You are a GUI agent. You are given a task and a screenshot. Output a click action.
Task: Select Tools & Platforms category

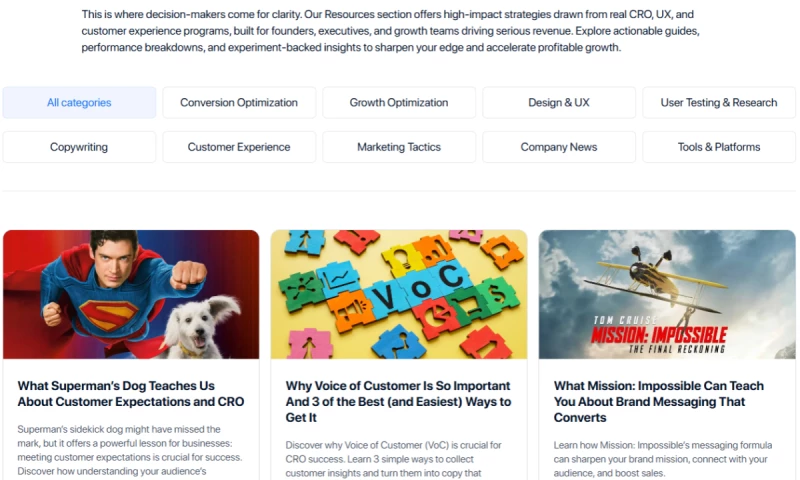719,147
